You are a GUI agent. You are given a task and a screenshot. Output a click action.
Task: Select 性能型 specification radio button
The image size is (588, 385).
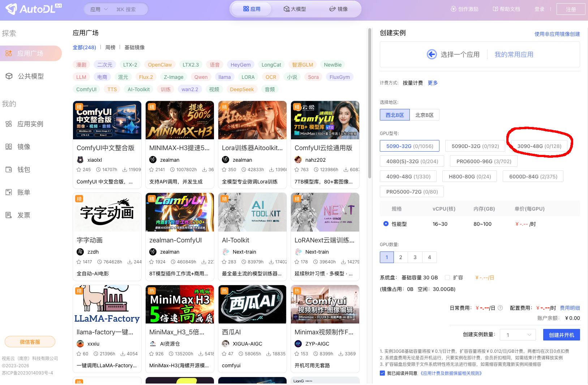386,224
